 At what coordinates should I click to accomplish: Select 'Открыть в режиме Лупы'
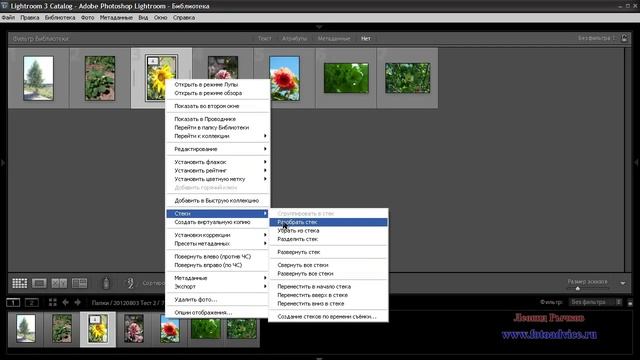218,84
